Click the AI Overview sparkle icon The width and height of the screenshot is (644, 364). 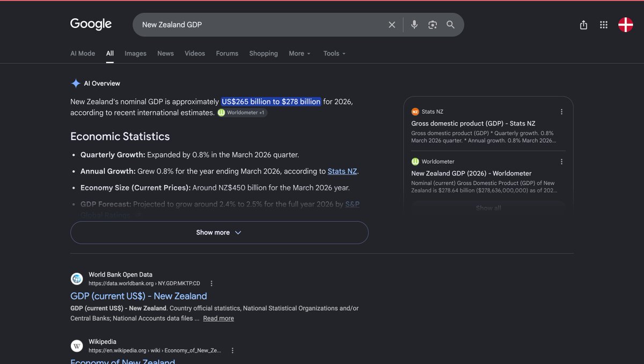[76, 83]
